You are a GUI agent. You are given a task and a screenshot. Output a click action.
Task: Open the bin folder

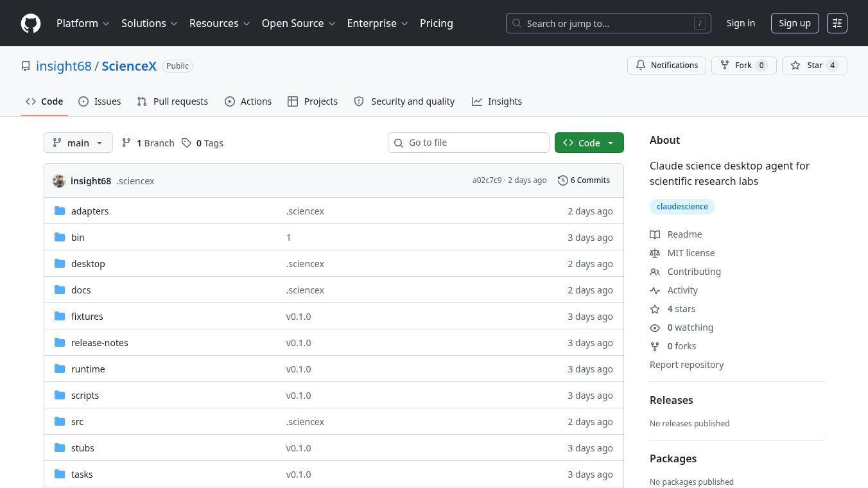[x=78, y=238]
